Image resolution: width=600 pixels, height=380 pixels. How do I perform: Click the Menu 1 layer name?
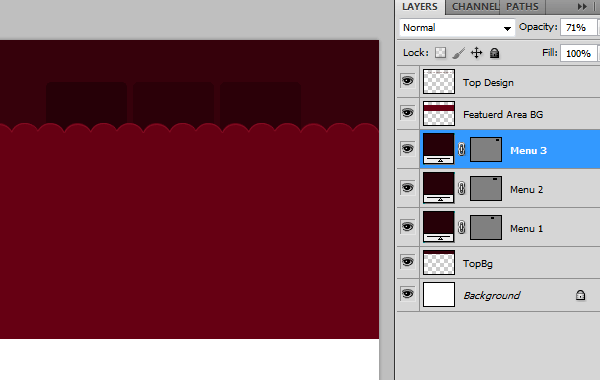coord(527,228)
